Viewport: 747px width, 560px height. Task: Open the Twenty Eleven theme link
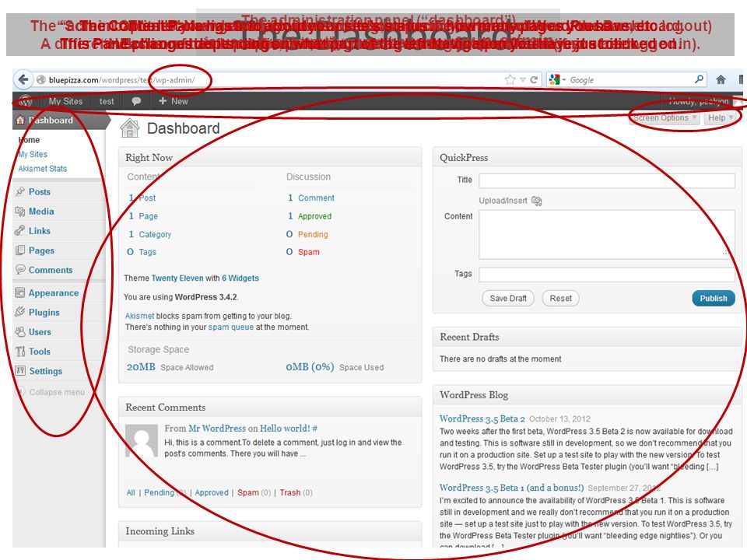pos(177,278)
